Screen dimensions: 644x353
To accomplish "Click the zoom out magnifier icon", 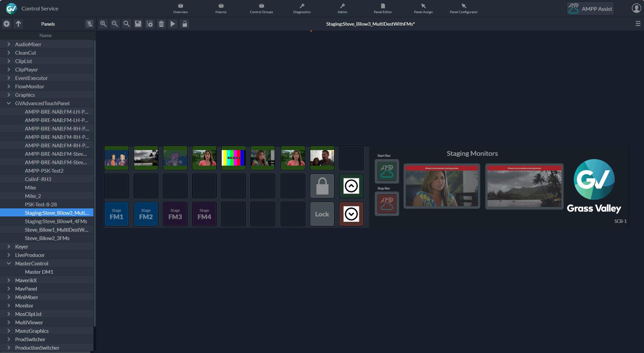I will (x=115, y=24).
